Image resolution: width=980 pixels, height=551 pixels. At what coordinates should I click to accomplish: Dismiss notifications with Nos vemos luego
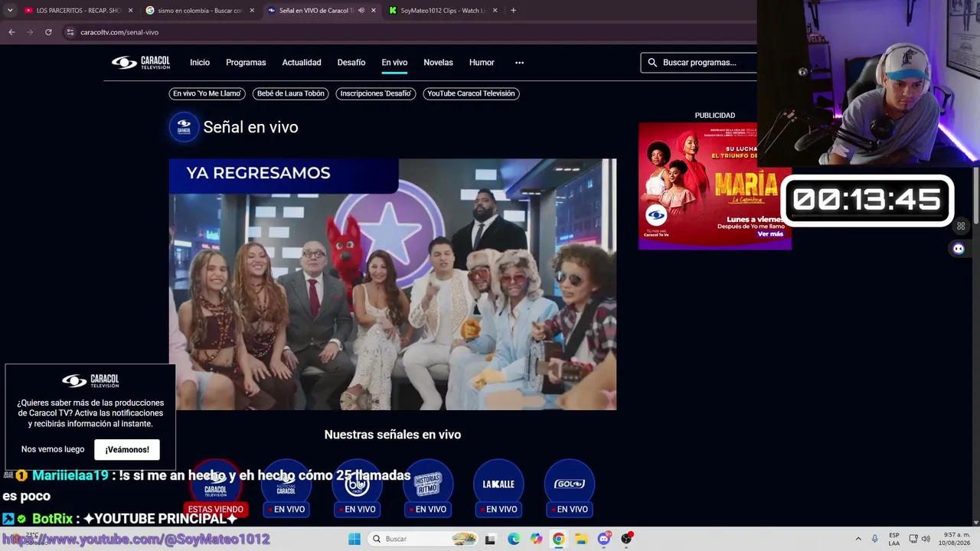(53, 450)
